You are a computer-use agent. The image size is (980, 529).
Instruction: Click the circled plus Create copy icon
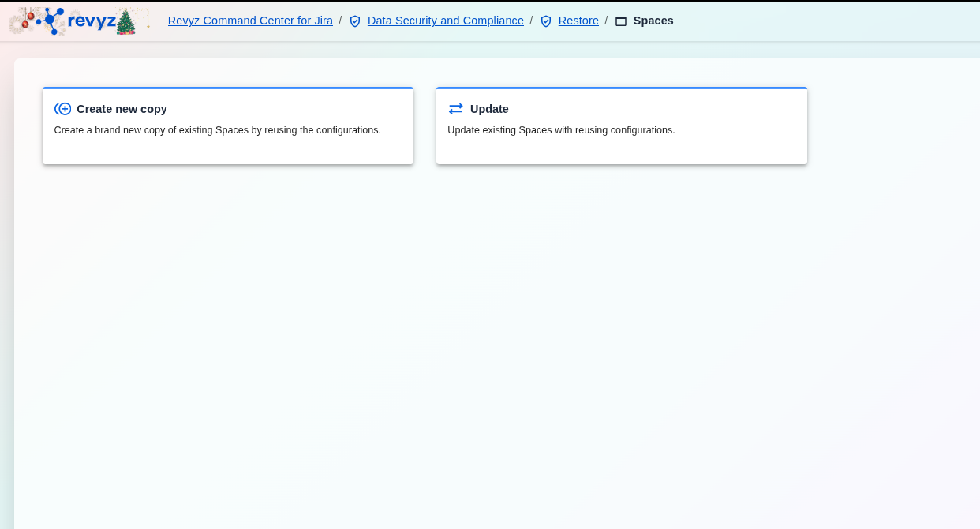[63, 109]
